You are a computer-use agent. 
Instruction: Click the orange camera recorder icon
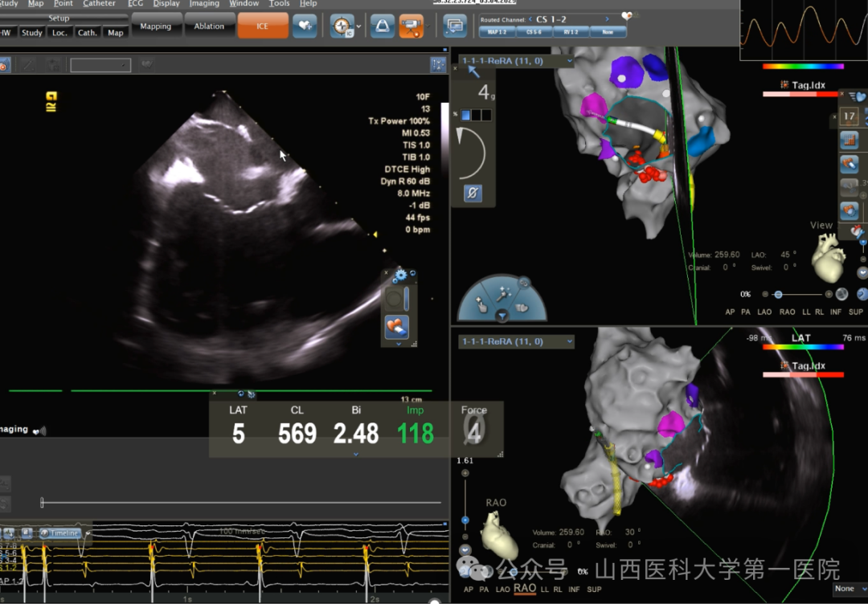[411, 26]
